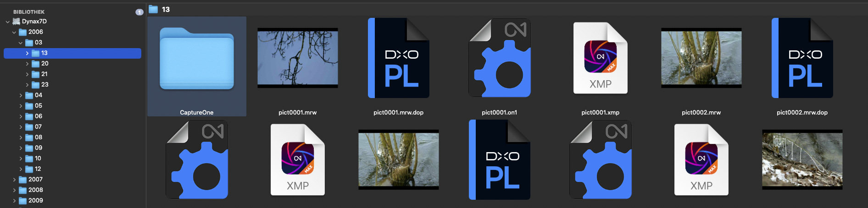The height and width of the screenshot is (208, 868).
Task: Select the pict0001.mrw.dop DxO PL file icon
Action: pyautogui.click(x=399, y=58)
